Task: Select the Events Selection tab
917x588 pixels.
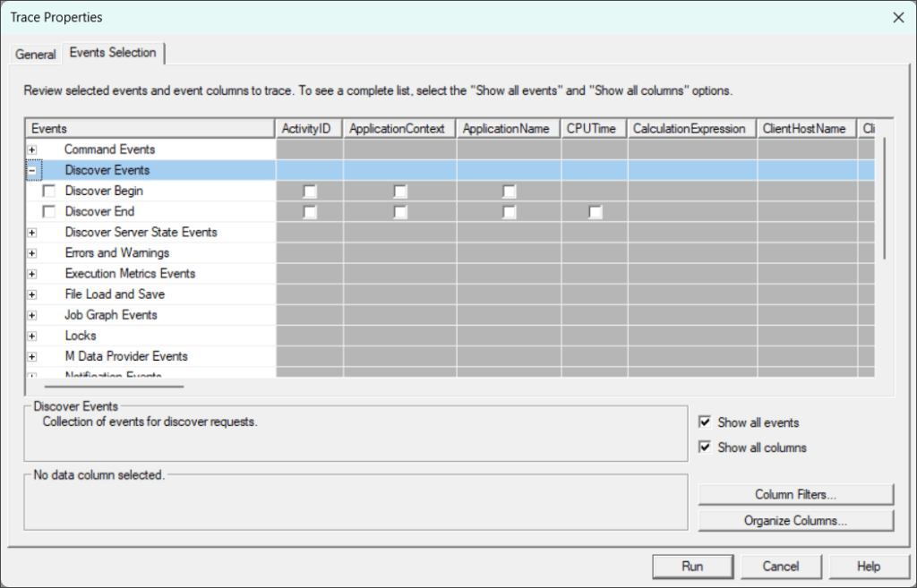Action: 113,53
